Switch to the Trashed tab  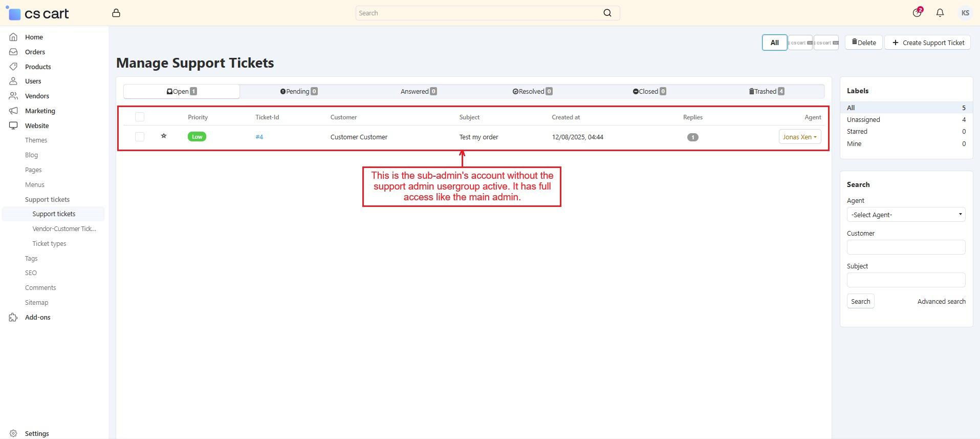point(766,92)
